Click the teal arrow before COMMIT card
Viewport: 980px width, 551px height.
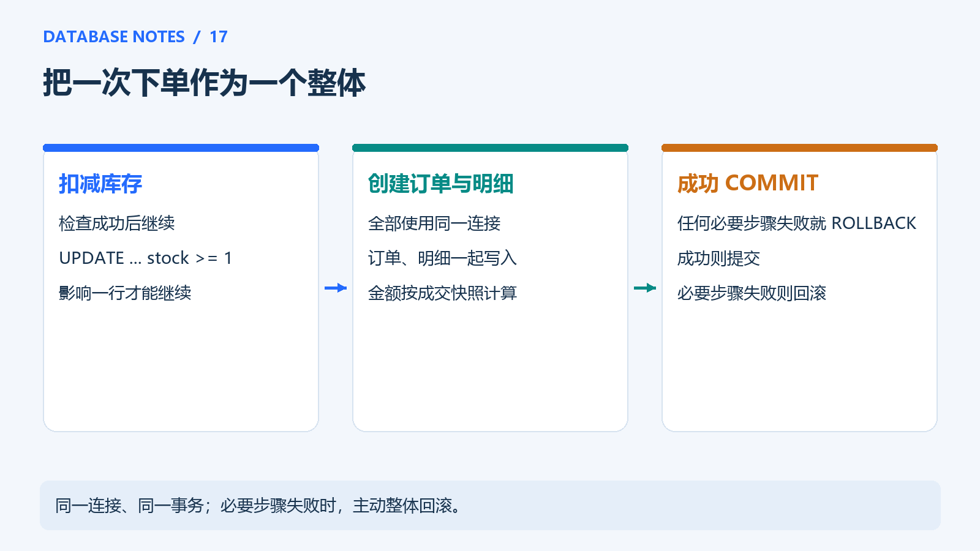pos(645,288)
